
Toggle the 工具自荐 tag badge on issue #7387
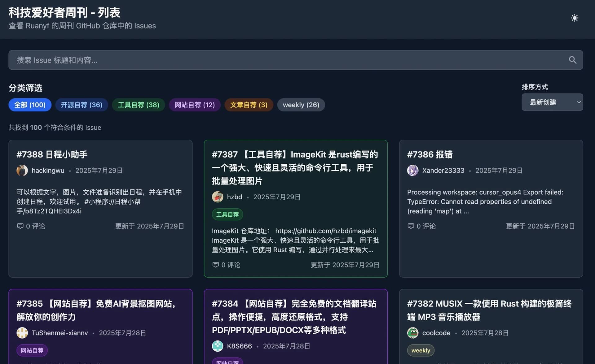[x=227, y=214]
